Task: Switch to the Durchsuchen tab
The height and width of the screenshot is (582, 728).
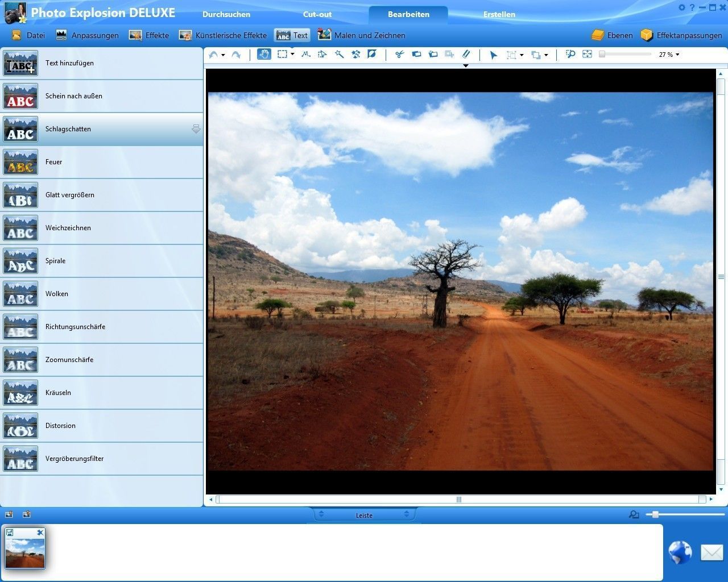Action: [226, 14]
